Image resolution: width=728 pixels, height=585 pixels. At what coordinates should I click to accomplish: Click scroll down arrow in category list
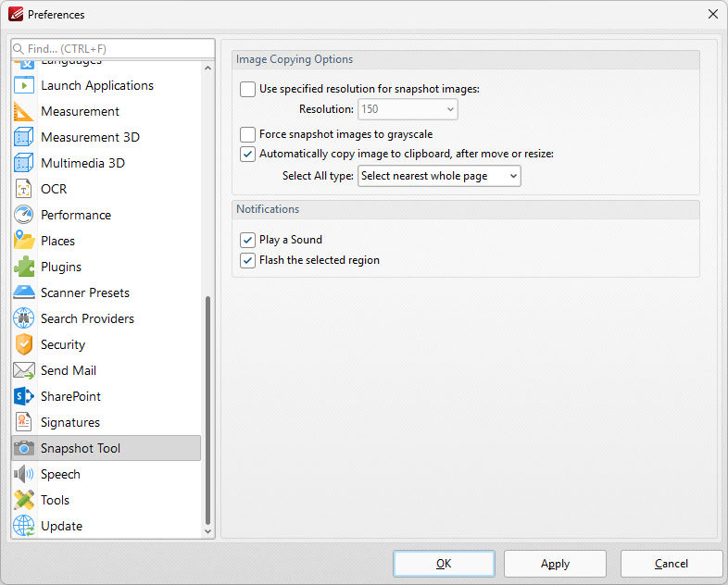[x=208, y=531]
